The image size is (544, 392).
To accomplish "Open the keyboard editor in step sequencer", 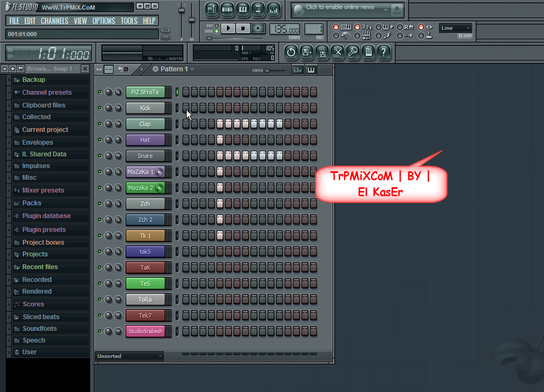I will (x=311, y=70).
